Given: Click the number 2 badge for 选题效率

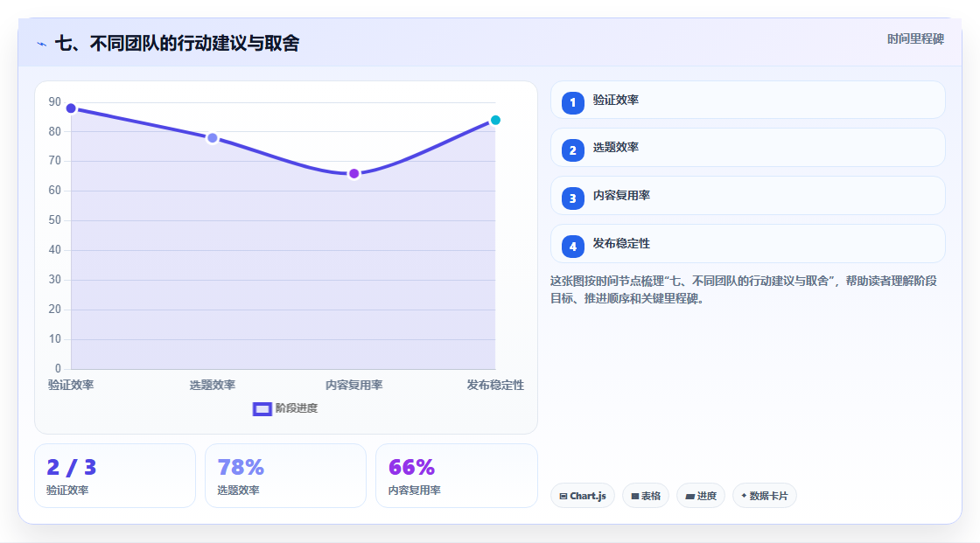Looking at the screenshot, I should pyautogui.click(x=572, y=150).
